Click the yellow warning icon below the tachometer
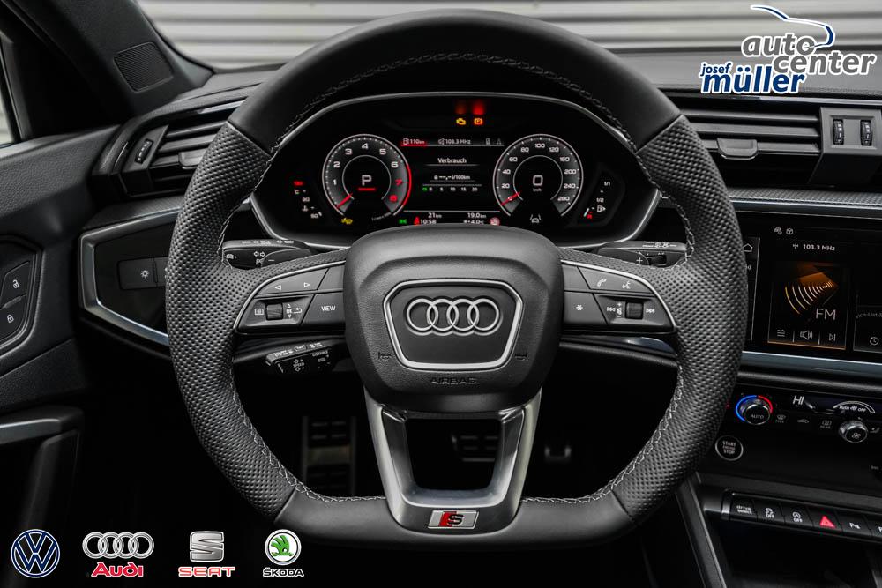Viewport: 882px width, 588px height. tap(347, 220)
